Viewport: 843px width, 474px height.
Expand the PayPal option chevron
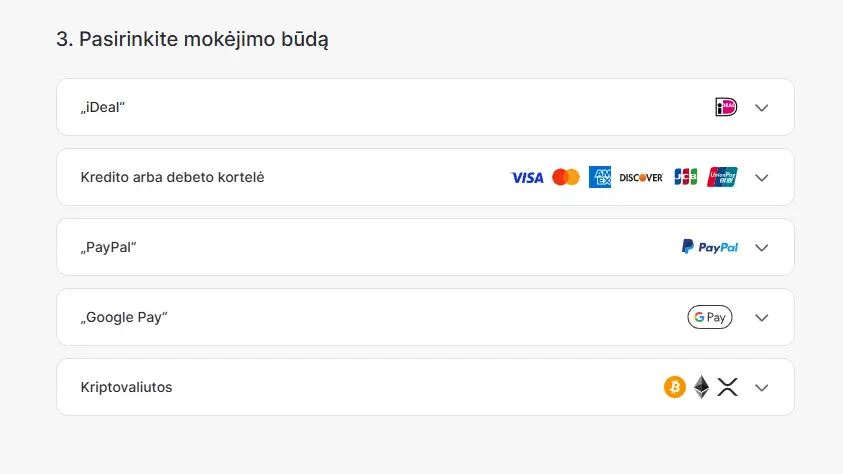(762, 248)
